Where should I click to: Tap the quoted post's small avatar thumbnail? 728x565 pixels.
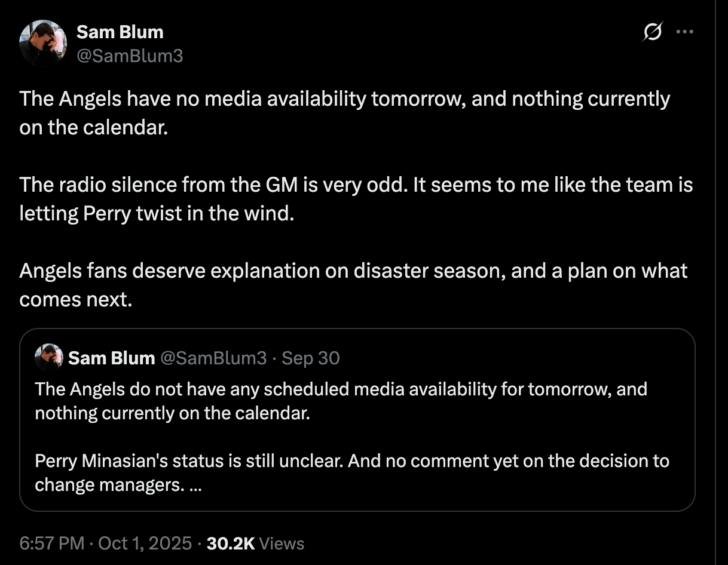point(49,358)
